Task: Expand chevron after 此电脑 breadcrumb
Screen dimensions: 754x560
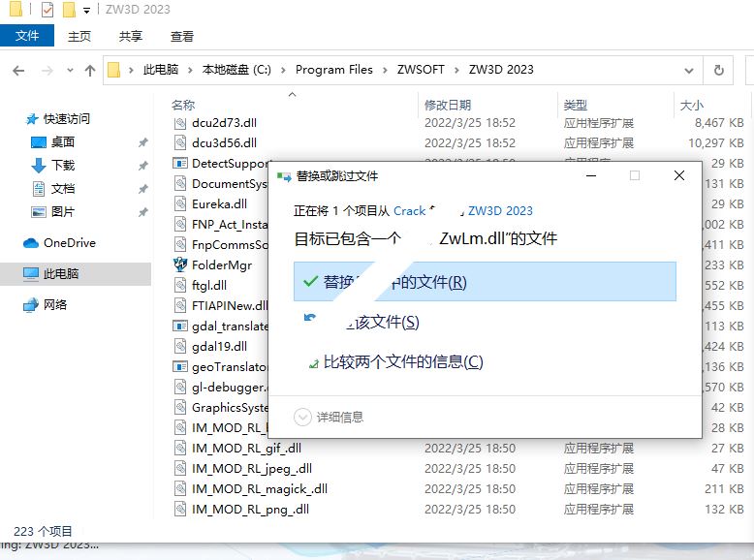Action: click(x=190, y=70)
